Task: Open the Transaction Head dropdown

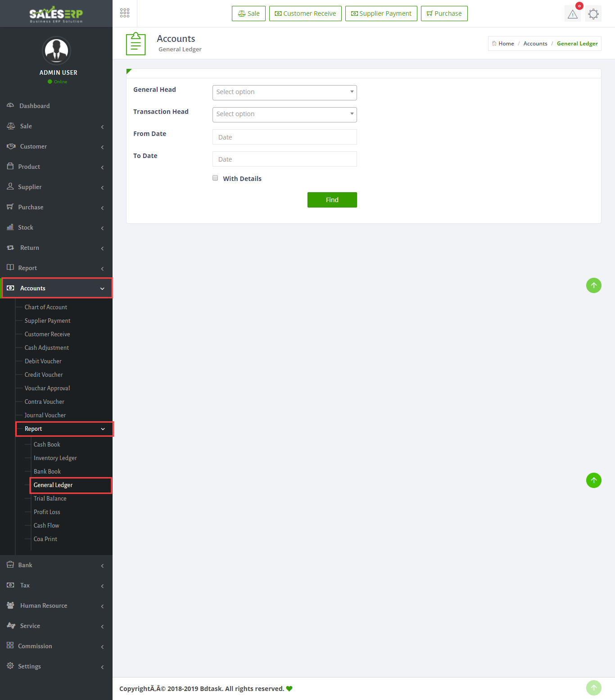Action: (x=285, y=114)
